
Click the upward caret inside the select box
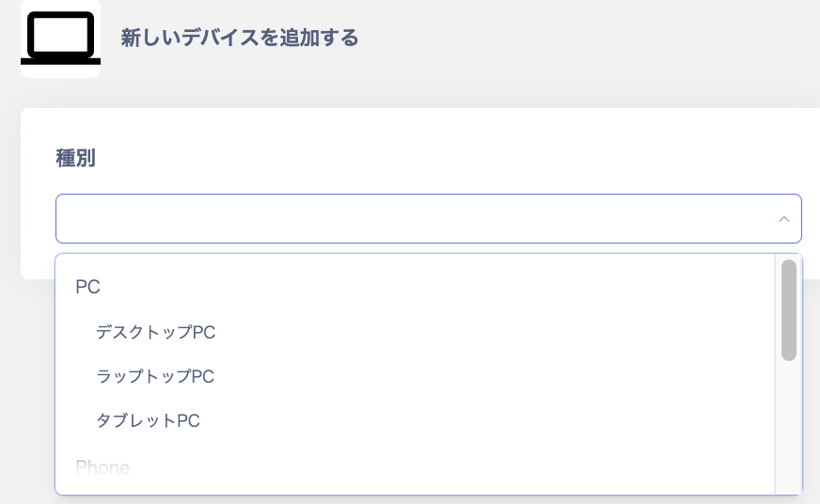coord(783,219)
